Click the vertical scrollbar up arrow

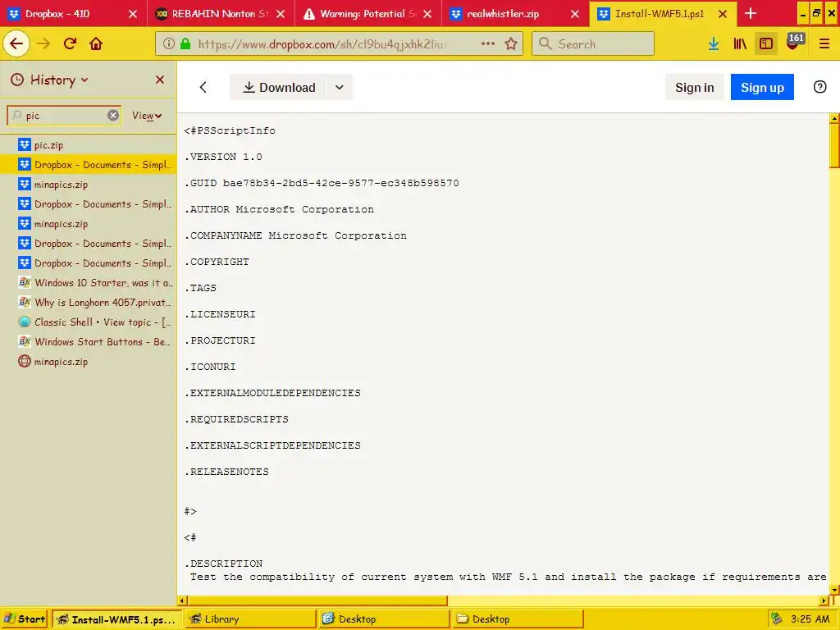(x=834, y=118)
